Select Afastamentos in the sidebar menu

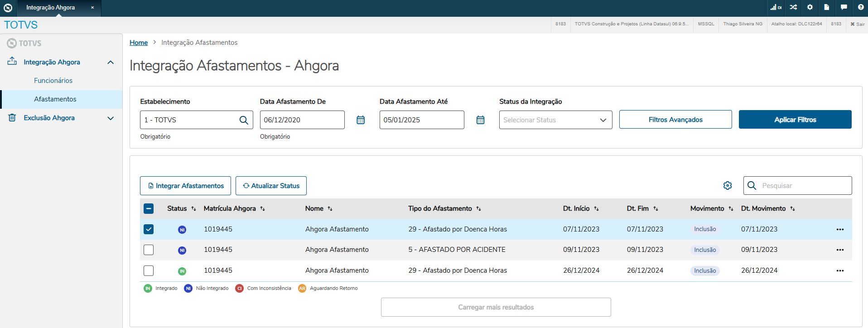tap(55, 99)
